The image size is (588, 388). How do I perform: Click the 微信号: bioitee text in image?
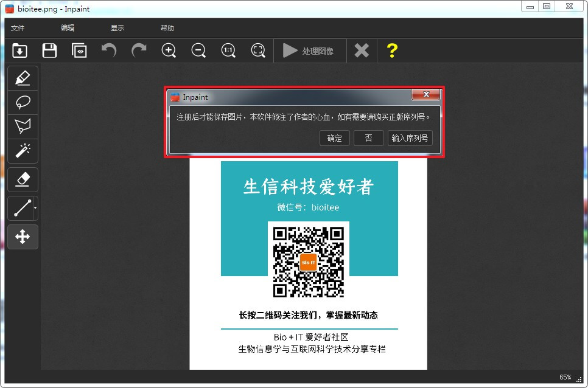point(308,207)
